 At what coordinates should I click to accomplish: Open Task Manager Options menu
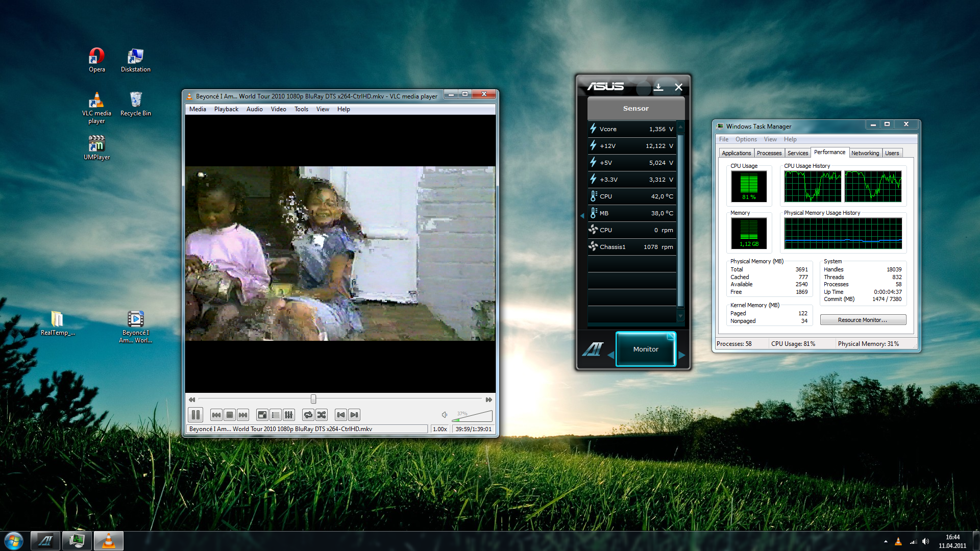pyautogui.click(x=746, y=139)
